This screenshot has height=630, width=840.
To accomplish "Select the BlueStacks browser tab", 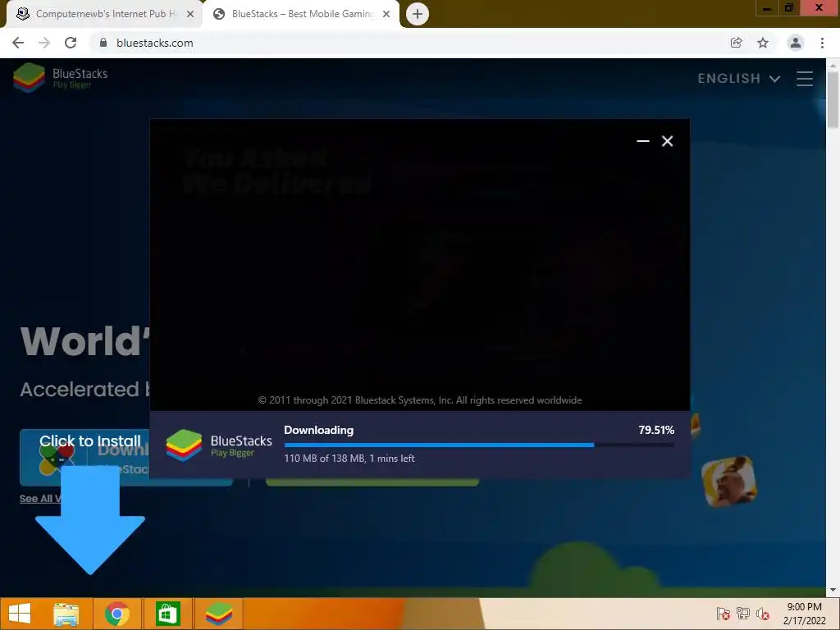I will 300,14.
